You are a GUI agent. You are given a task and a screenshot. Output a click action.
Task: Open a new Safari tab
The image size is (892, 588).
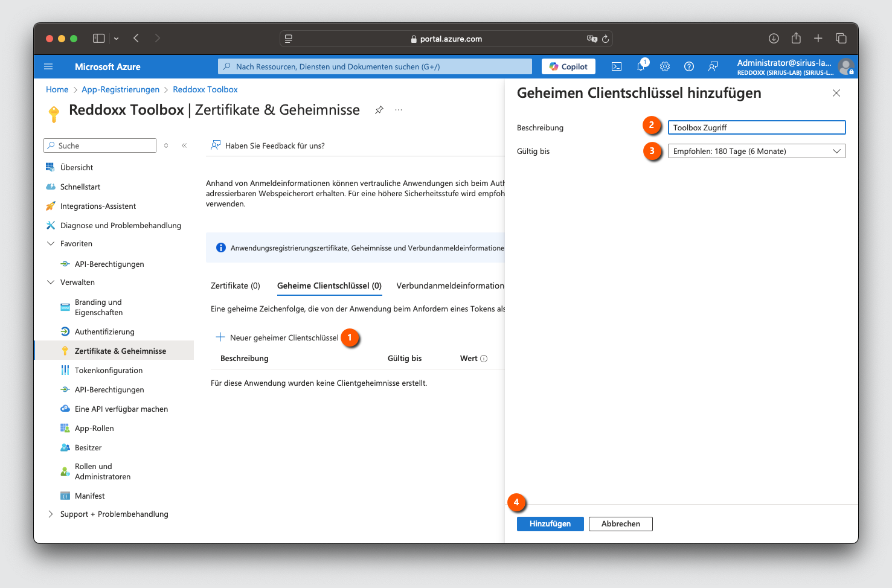(818, 38)
